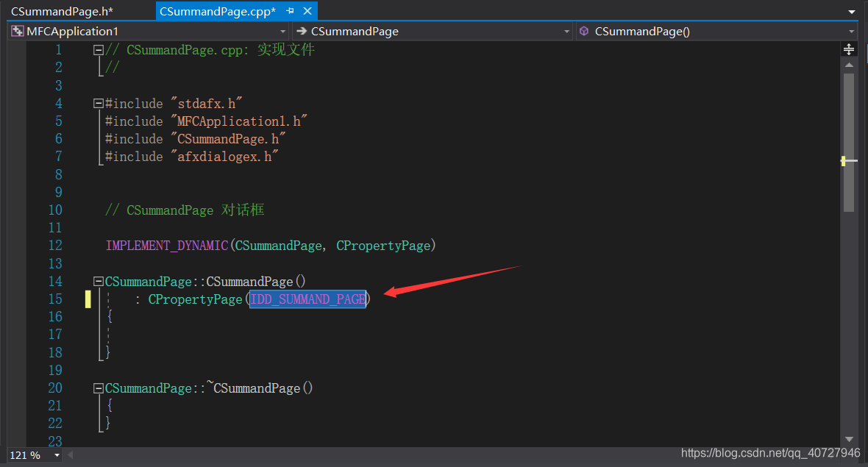The image size is (868, 467).
Task: Click the yellow change marker beside line 15
Action: 87,299
